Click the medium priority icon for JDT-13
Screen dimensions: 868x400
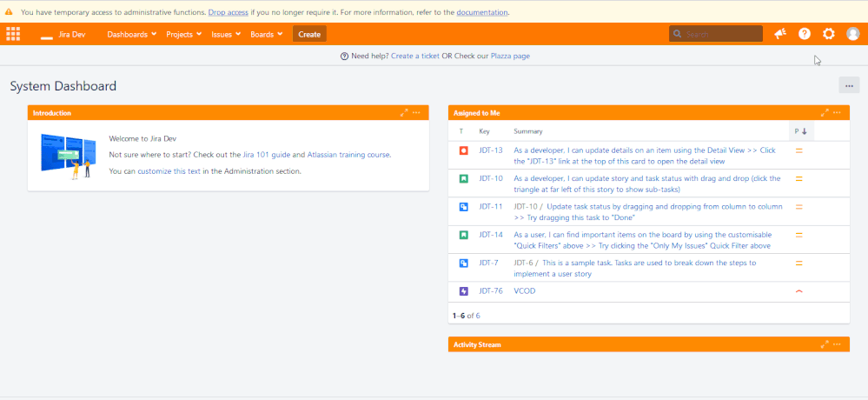point(798,150)
